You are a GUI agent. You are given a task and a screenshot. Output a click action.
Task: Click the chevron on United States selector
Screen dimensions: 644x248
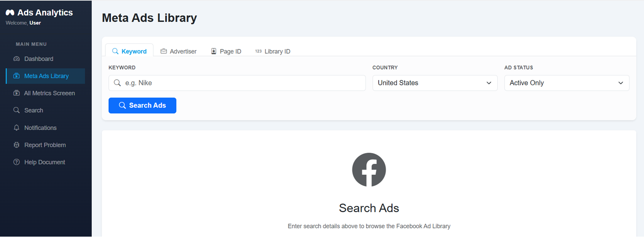[489, 83]
